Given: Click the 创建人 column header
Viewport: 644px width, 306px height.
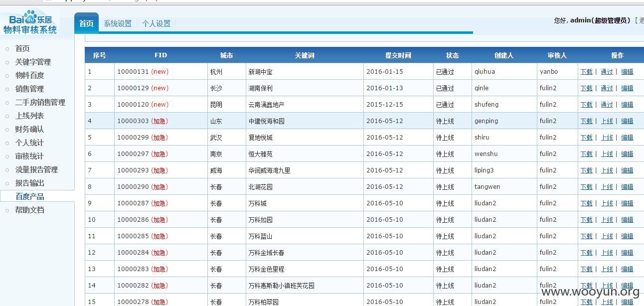Looking at the screenshot, I should coord(504,55).
